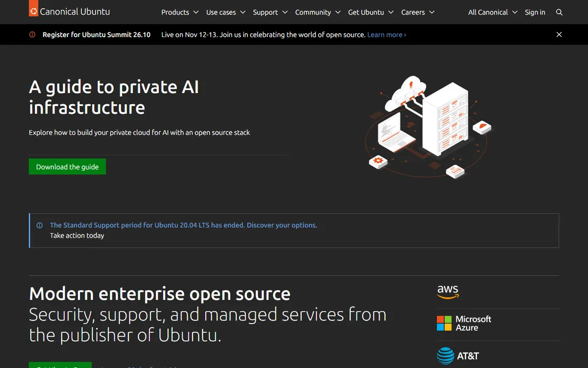Click the Download the guide button
This screenshot has width=588, height=368.
[67, 166]
